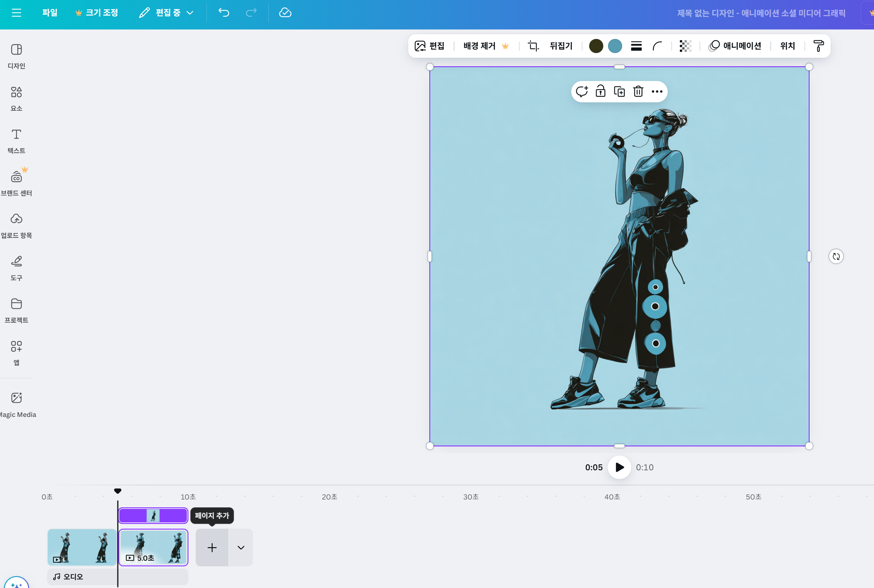Add a new page with plus button
Image resolution: width=874 pixels, height=588 pixels.
[x=212, y=548]
